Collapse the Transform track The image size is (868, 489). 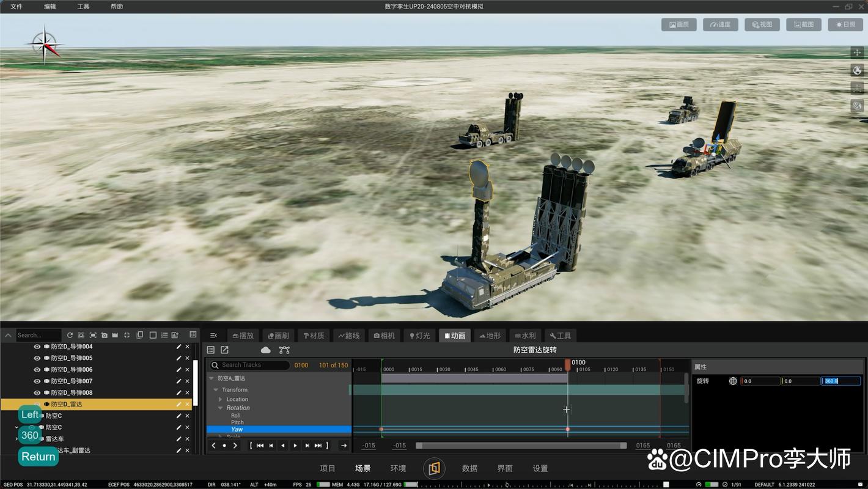[216, 389]
